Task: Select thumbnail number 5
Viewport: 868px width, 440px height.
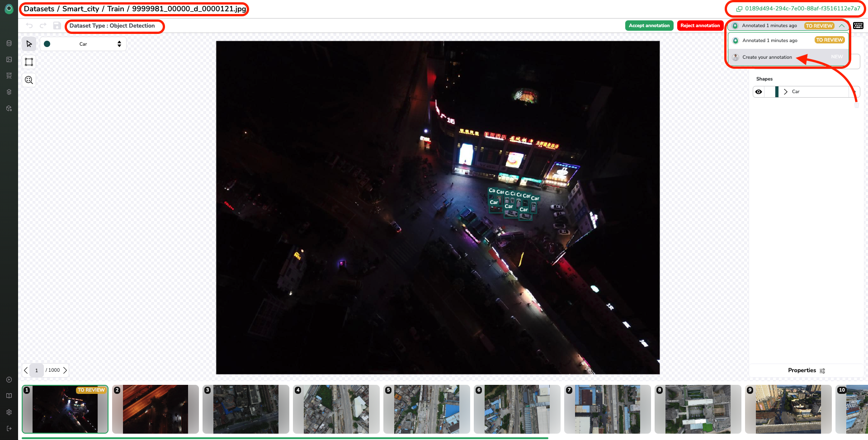Action: [427, 409]
